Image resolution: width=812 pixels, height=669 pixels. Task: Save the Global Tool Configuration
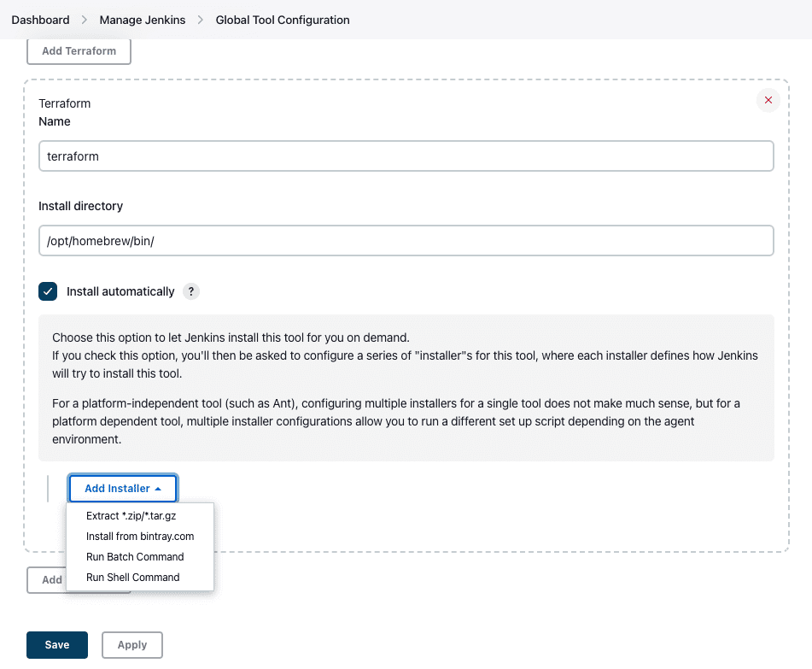pyautogui.click(x=56, y=645)
